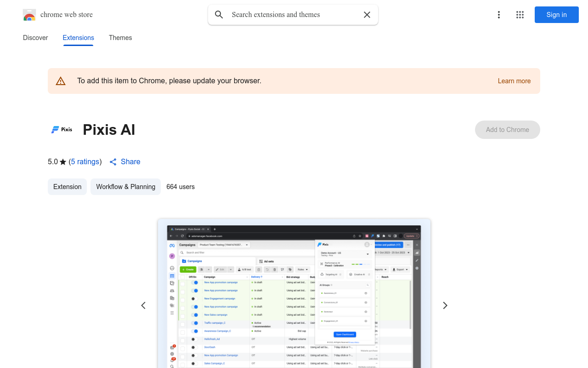Click the 5.0 star rating
588x368 pixels.
tap(57, 162)
